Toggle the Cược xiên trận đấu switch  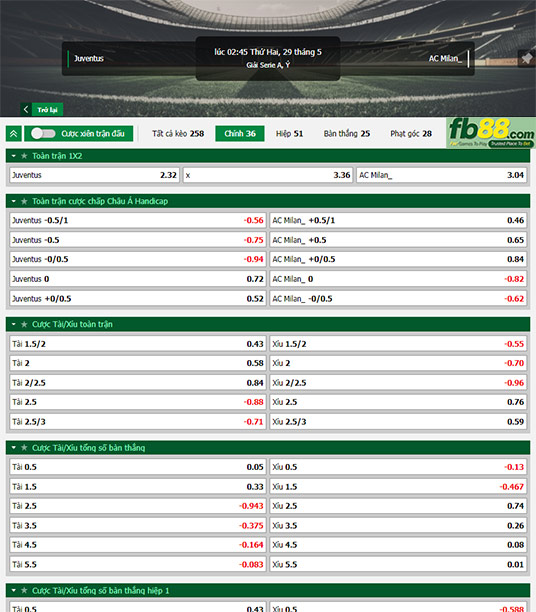click(43, 133)
